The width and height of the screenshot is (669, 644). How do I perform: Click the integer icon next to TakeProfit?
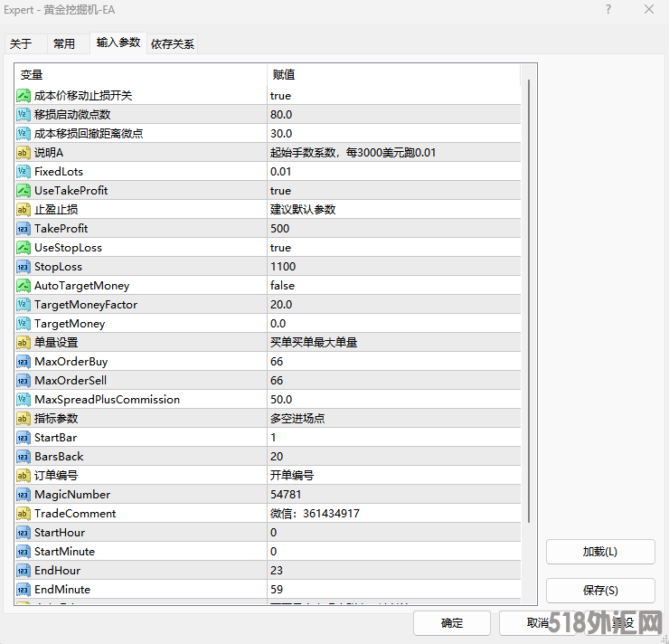pyautogui.click(x=23, y=228)
